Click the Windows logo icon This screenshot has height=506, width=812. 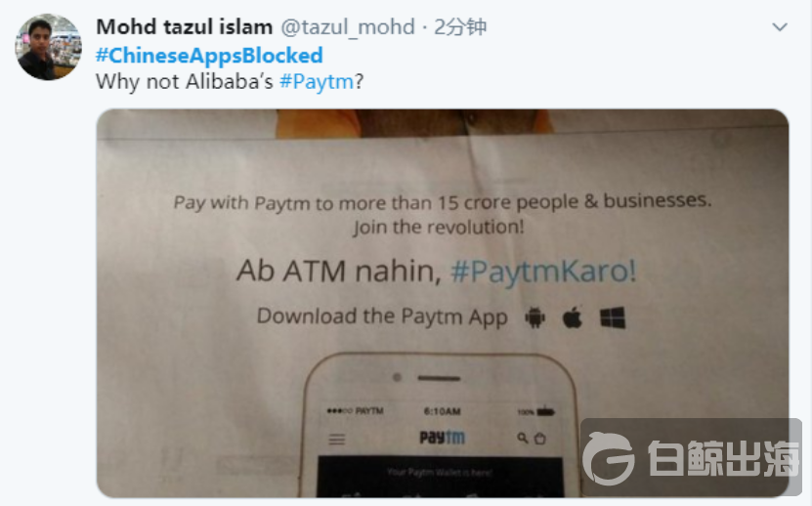[x=613, y=317]
